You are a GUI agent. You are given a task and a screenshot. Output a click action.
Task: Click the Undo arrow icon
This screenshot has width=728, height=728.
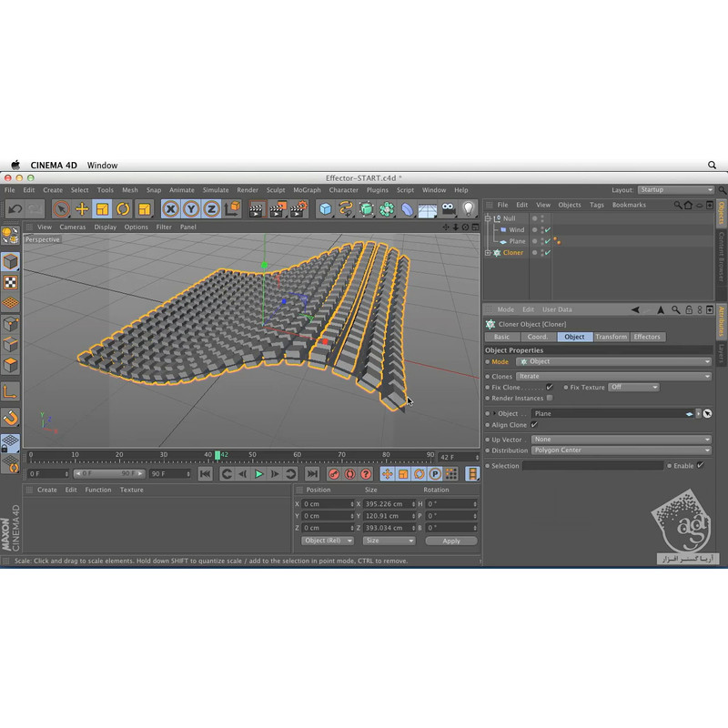point(15,209)
